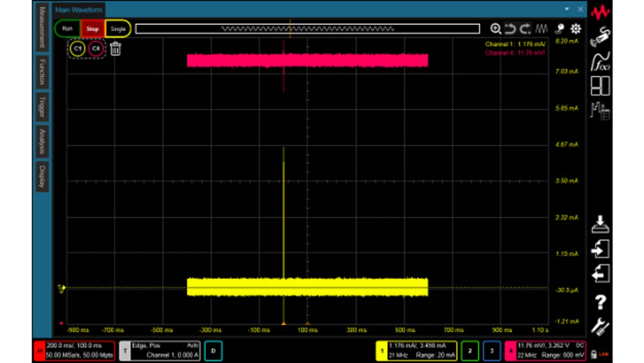Screen dimensions: 644x363
Task: Open the wrench utilities icon
Action: pyautogui.click(x=600, y=327)
